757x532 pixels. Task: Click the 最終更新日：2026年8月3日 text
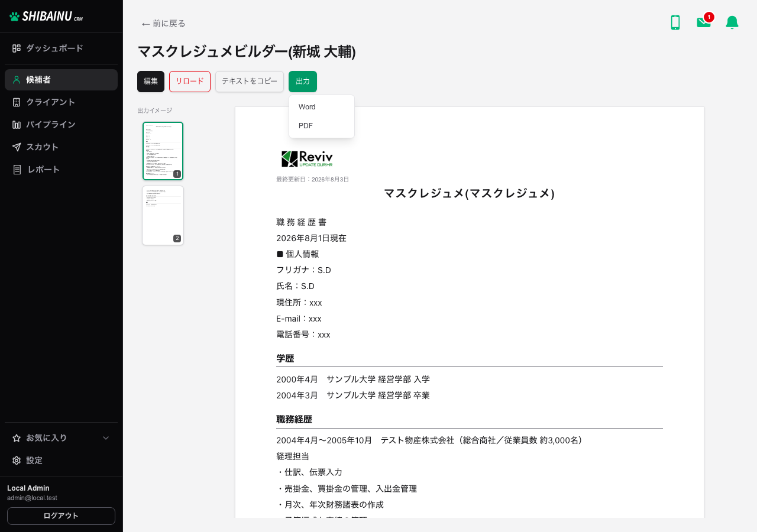coord(312,179)
